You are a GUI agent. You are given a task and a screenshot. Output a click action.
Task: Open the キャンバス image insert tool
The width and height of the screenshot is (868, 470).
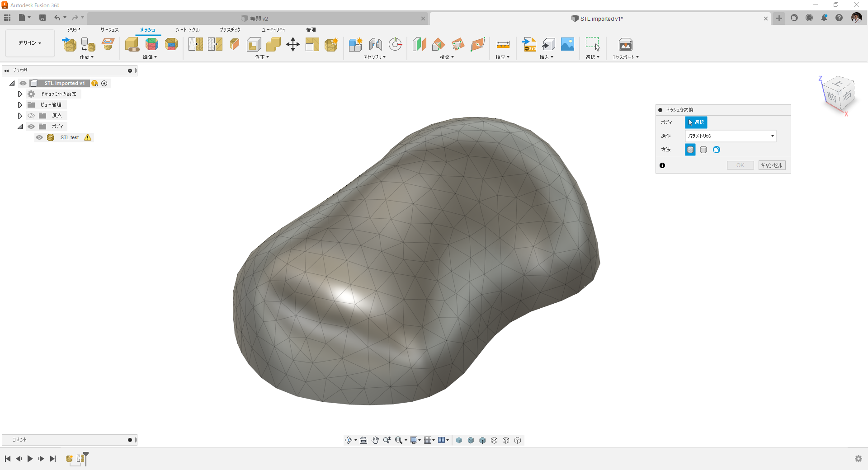click(x=567, y=44)
